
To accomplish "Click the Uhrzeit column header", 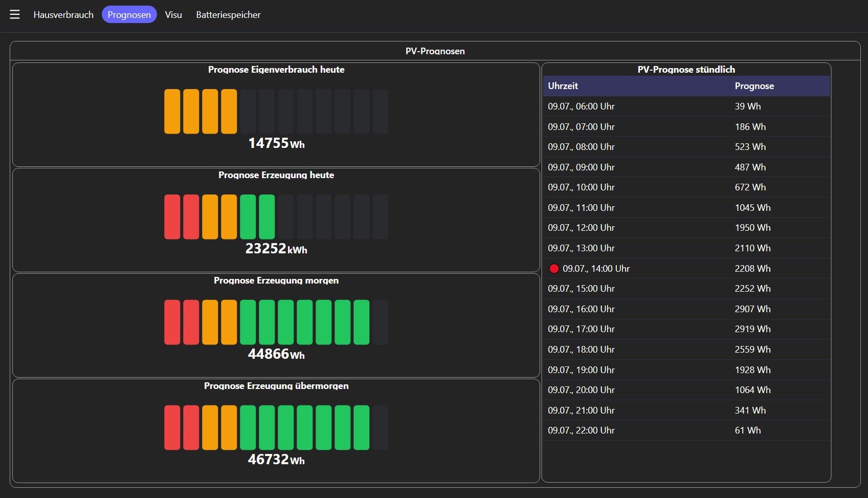I will 636,86.
